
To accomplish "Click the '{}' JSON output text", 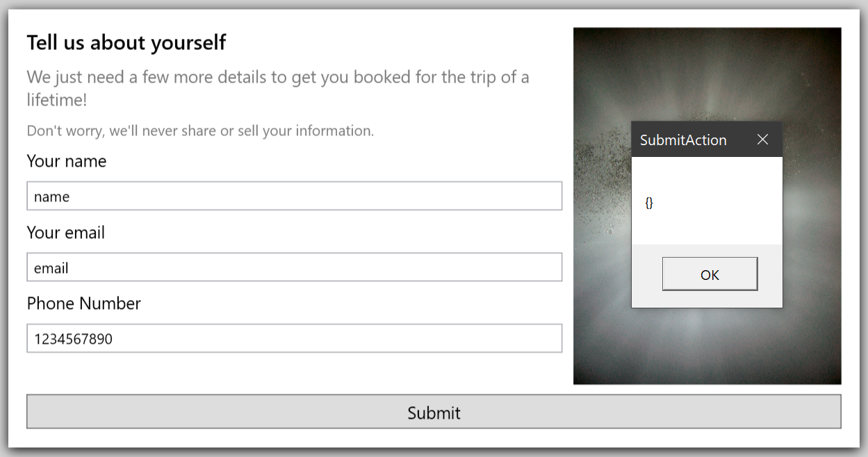I will click(649, 203).
